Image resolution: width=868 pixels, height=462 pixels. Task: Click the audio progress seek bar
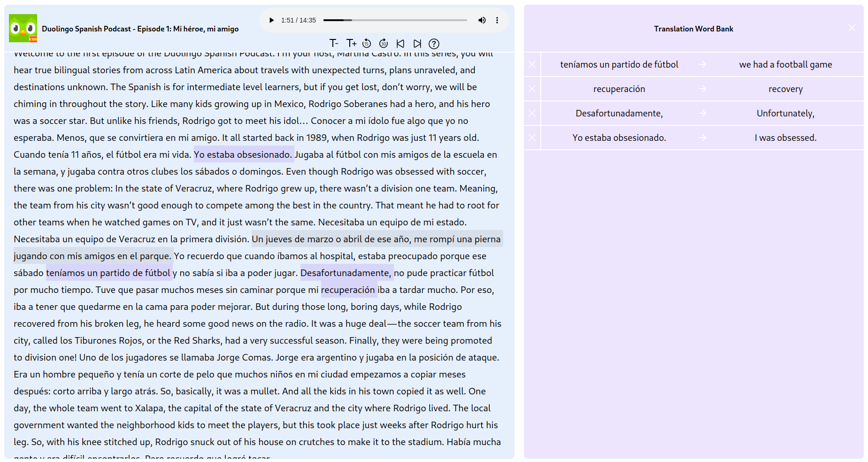coord(395,20)
